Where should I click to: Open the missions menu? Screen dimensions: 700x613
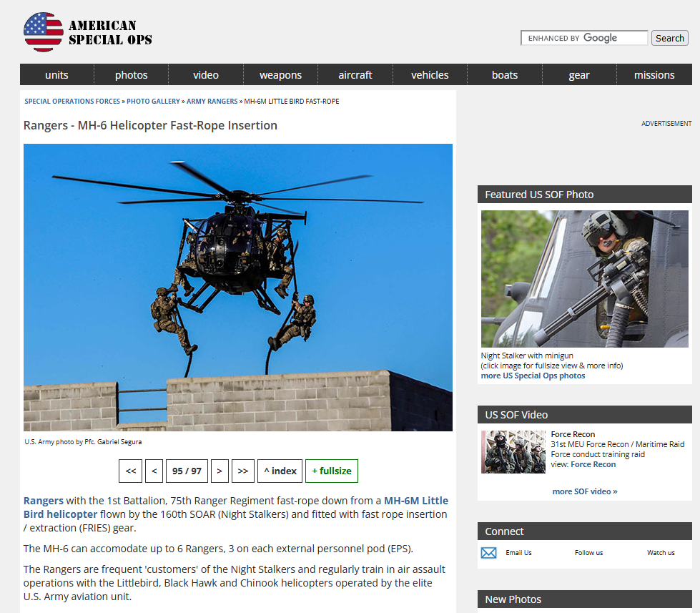tap(654, 74)
